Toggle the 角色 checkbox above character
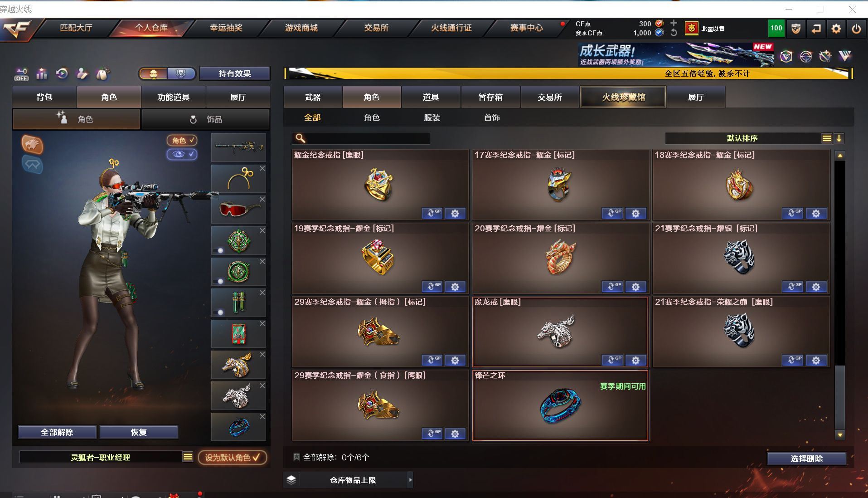This screenshot has width=868, height=498. pyautogui.click(x=182, y=140)
